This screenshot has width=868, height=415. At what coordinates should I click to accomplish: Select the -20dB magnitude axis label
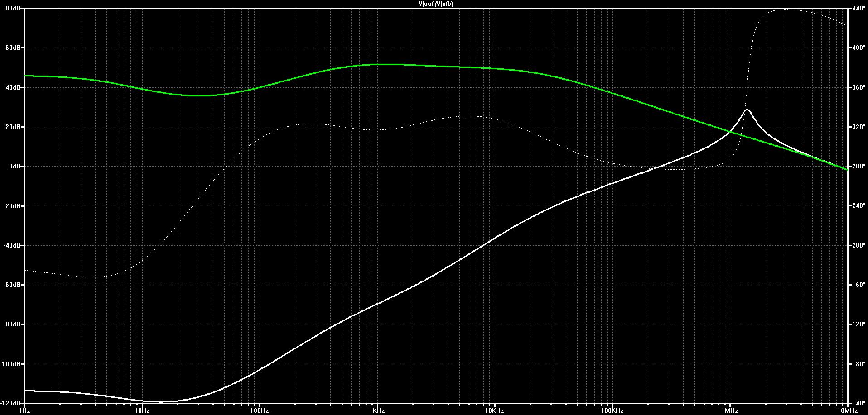click(13, 206)
